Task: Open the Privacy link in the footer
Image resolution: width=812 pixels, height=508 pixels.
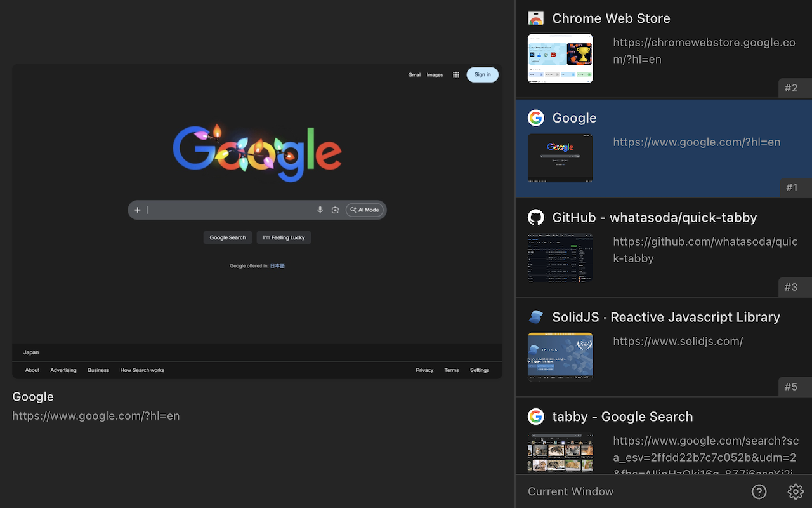Action: [424, 370]
